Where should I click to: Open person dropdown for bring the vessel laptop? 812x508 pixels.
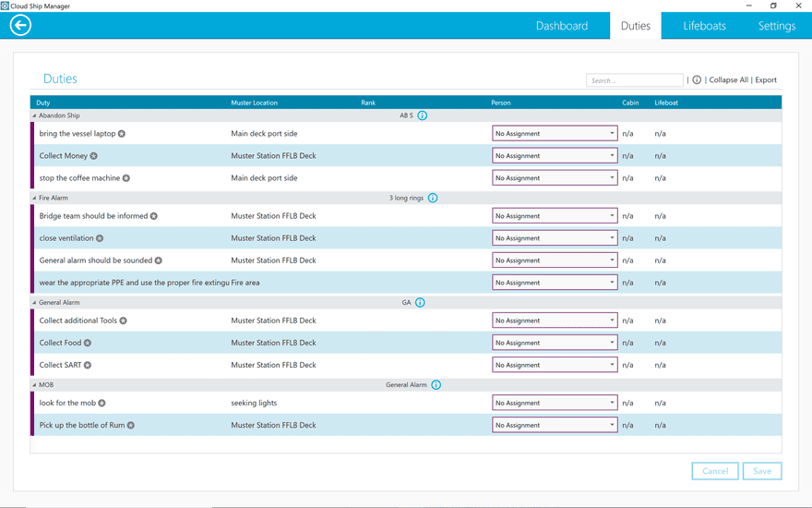click(555, 134)
